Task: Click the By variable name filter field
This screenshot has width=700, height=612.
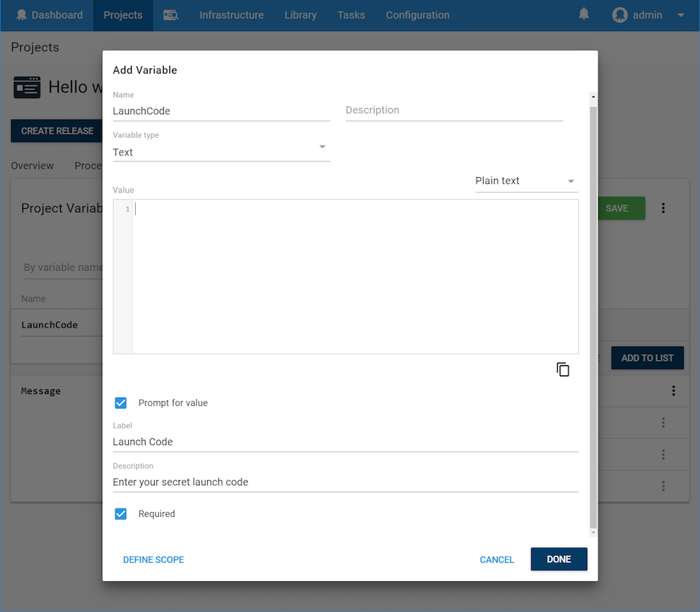Action: pos(62,267)
